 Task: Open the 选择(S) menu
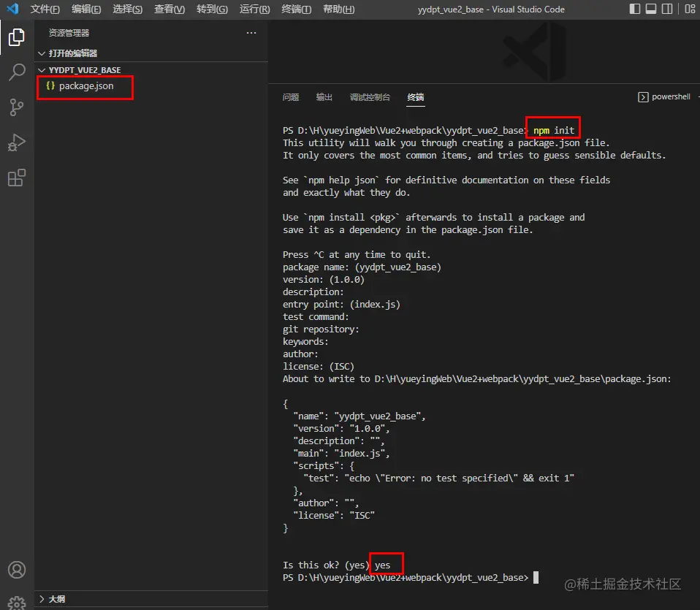coord(127,9)
